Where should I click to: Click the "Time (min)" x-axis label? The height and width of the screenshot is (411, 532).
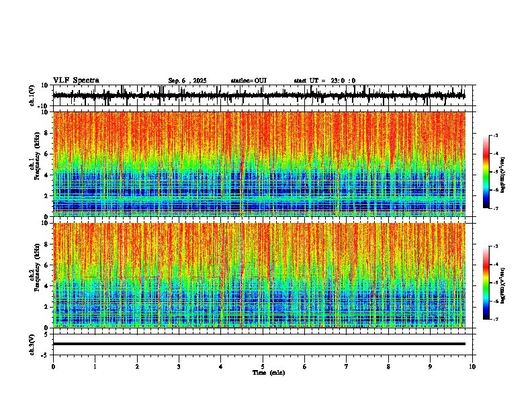(x=269, y=373)
